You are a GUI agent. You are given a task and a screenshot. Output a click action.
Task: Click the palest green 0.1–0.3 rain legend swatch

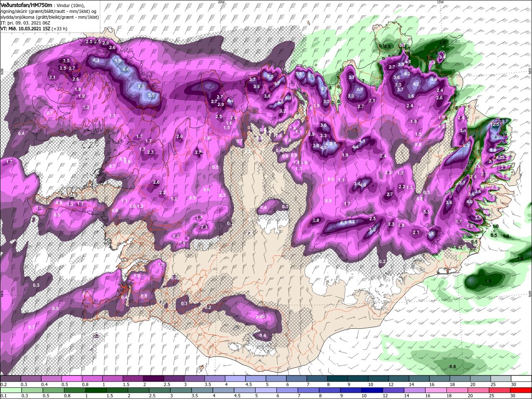point(10,389)
